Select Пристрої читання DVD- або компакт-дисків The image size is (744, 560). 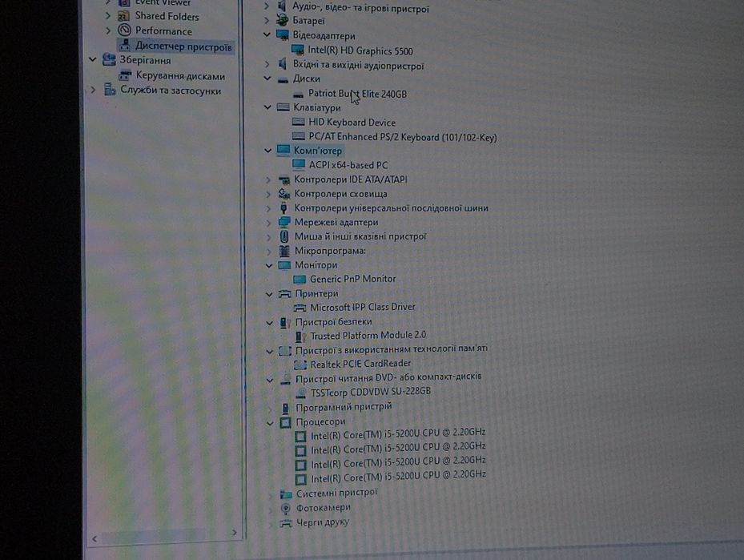388,378
